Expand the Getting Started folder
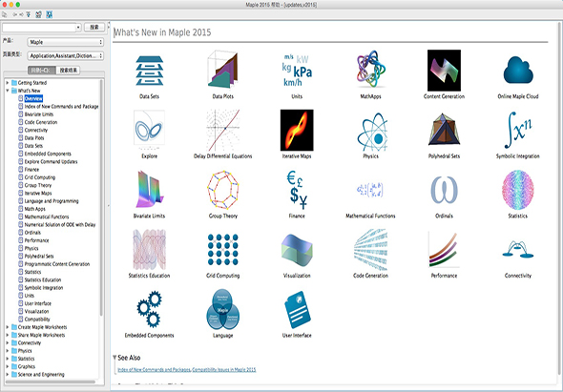This screenshot has width=563, height=392. (x=8, y=83)
